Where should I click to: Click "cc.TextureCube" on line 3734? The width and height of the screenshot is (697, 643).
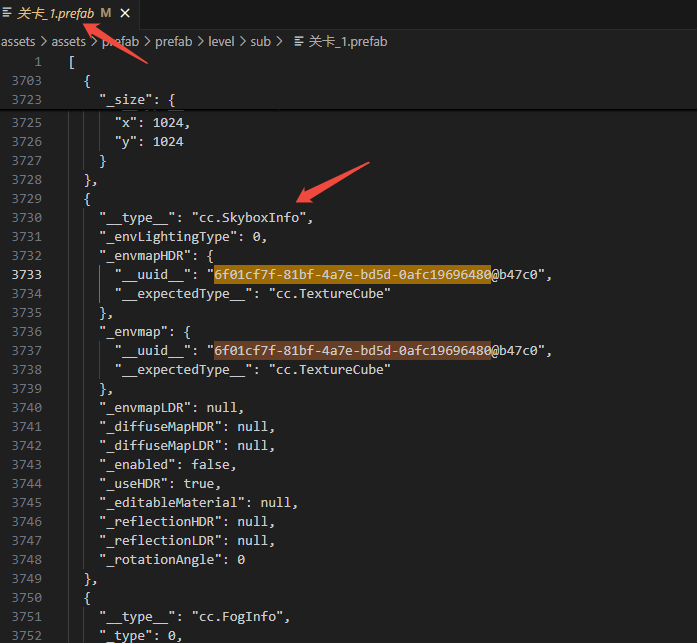[x=329, y=294]
